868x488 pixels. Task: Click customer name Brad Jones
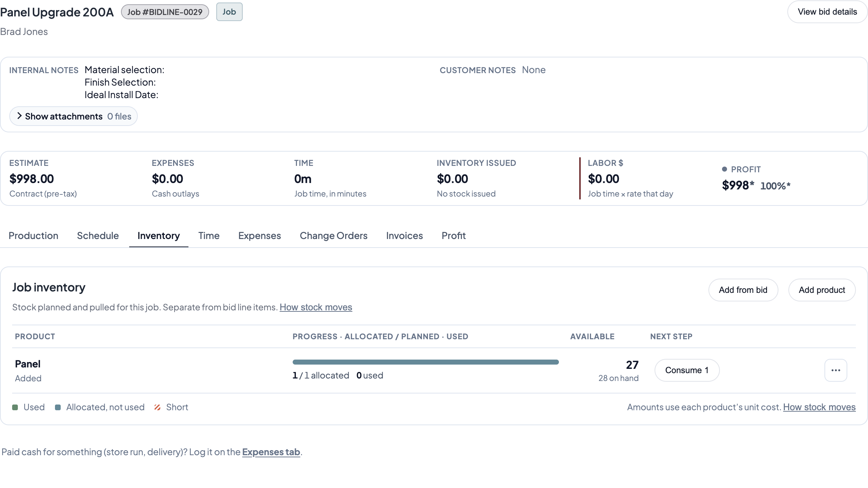point(24,31)
